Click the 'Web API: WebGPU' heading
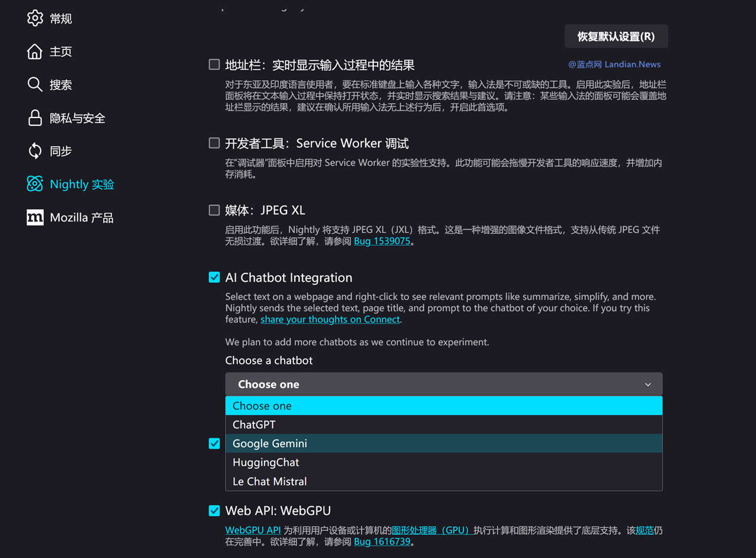756x558 pixels. (x=278, y=511)
